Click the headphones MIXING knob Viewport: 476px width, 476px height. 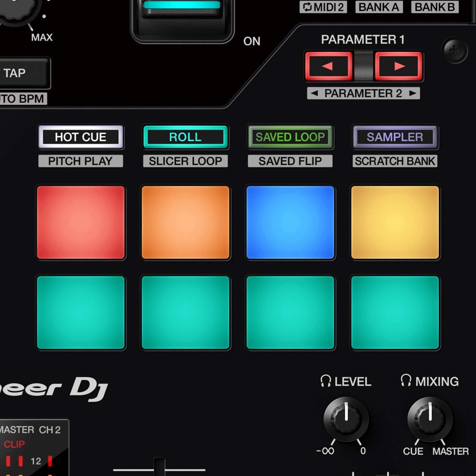click(430, 419)
